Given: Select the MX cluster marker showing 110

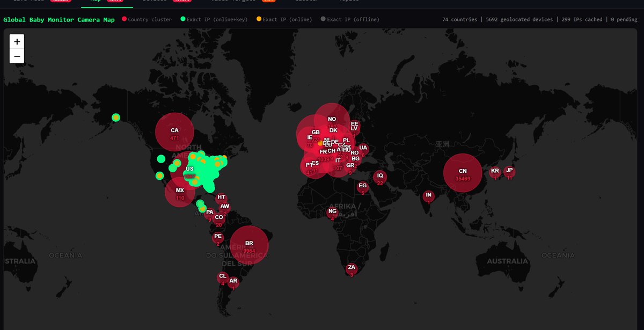Looking at the screenshot, I should pyautogui.click(x=180, y=192).
